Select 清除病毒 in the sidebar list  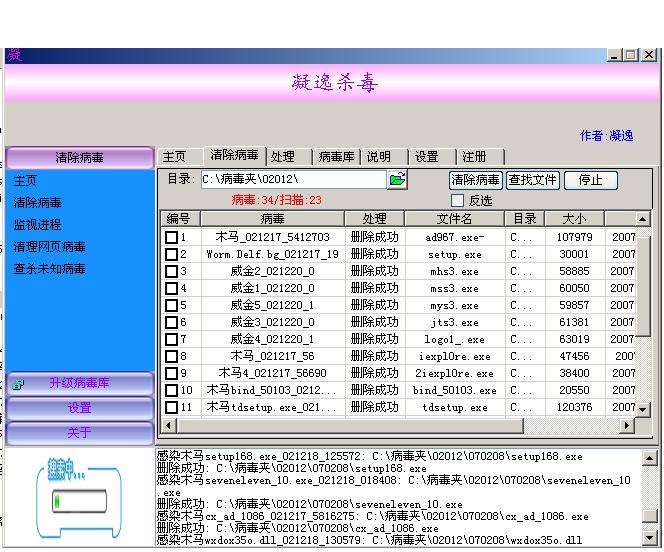point(38,203)
